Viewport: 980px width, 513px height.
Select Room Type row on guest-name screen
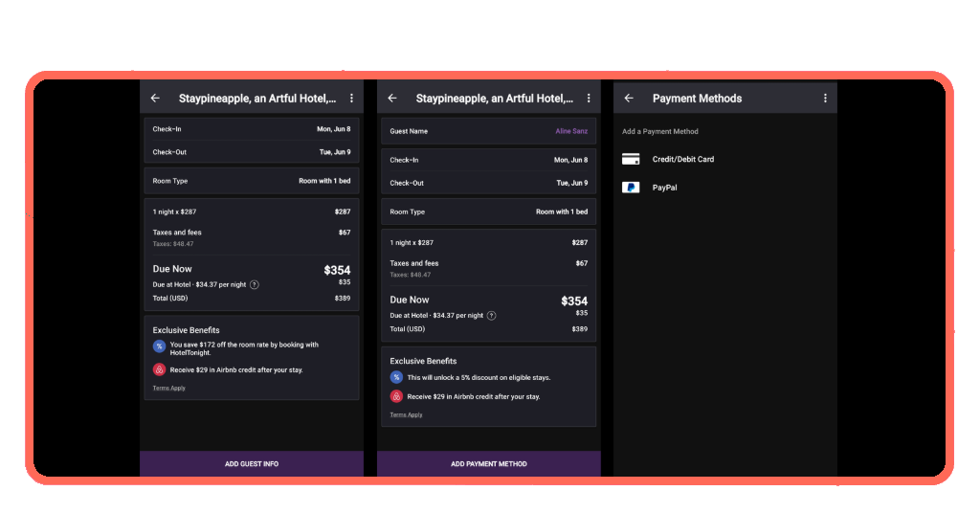click(x=489, y=212)
